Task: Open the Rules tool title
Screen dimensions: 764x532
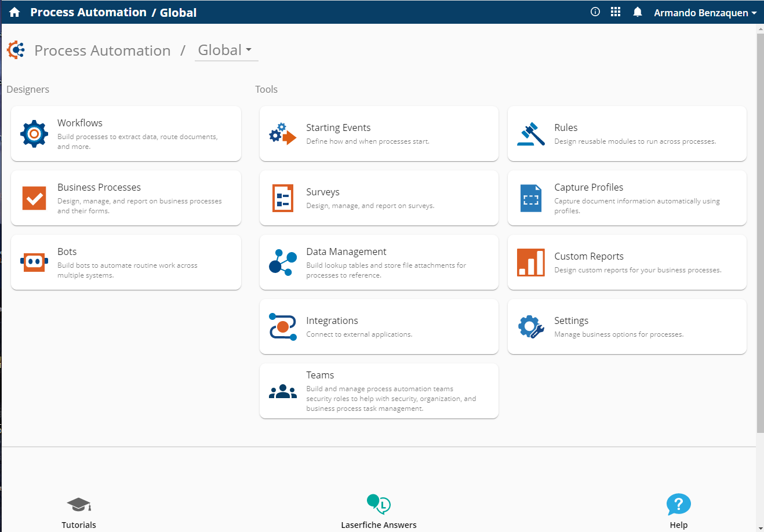Action: [x=566, y=127]
